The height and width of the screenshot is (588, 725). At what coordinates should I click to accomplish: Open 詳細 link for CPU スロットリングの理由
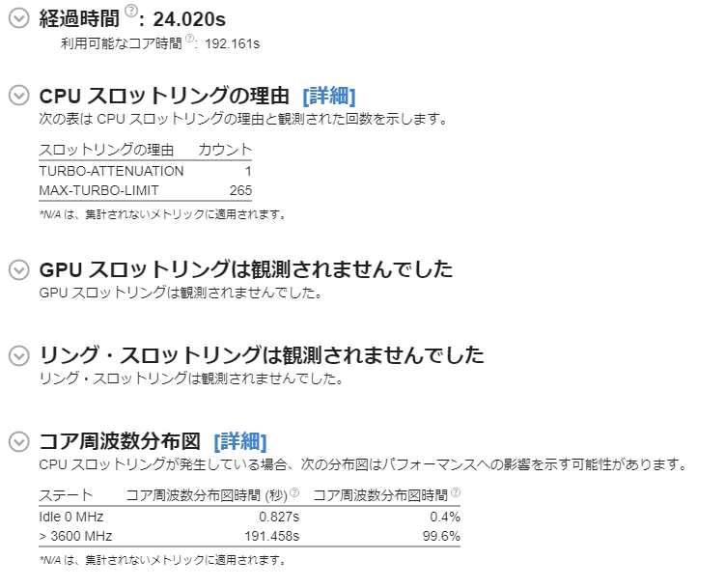(x=329, y=97)
